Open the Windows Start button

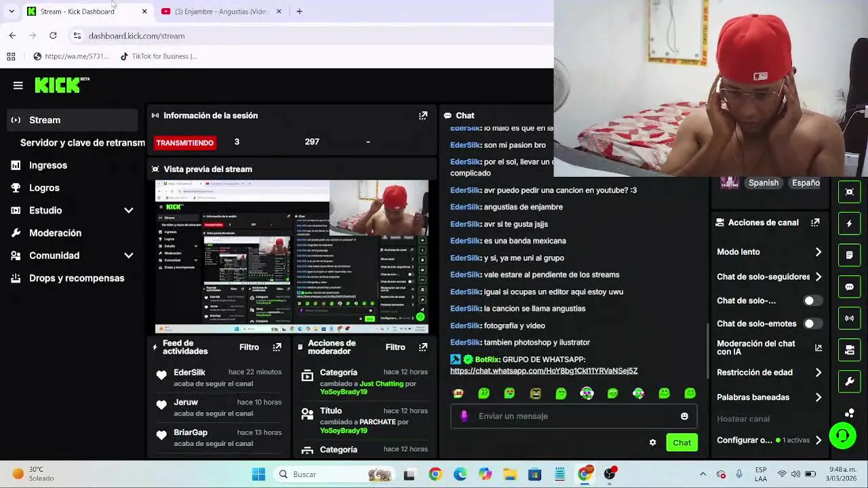tap(258, 474)
